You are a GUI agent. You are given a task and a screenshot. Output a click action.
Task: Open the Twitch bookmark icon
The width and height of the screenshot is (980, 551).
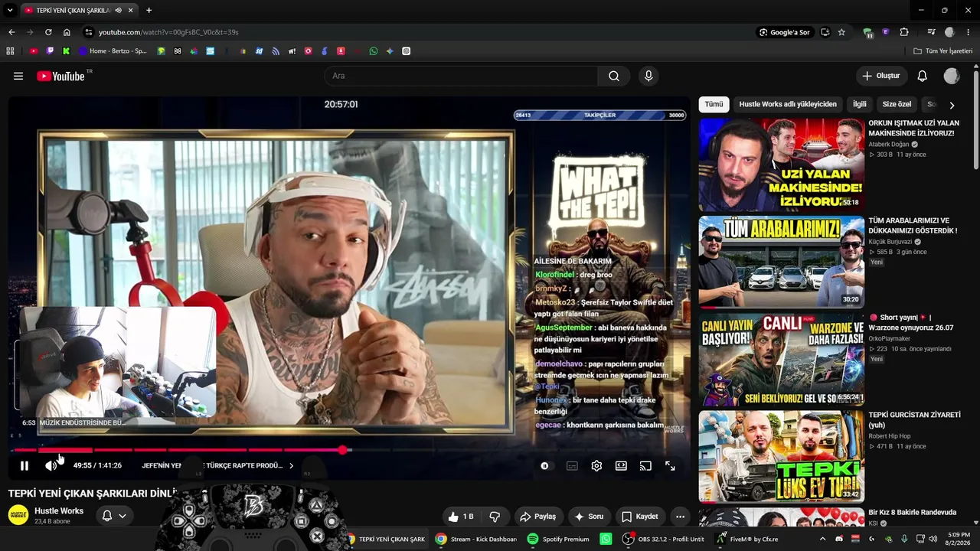coord(51,51)
